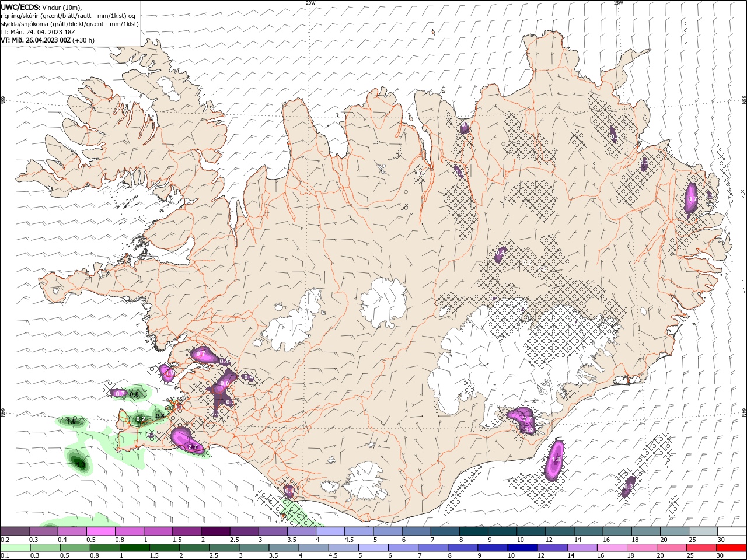Pick the 25 light grey snow legend swatch

[x=704, y=531]
